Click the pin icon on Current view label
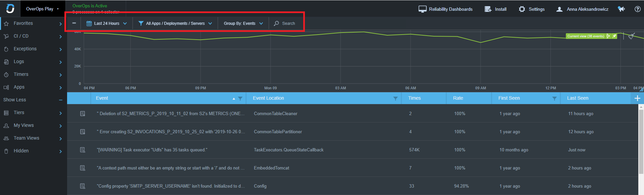The width and height of the screenshot is (644, 195). (614, 36)
